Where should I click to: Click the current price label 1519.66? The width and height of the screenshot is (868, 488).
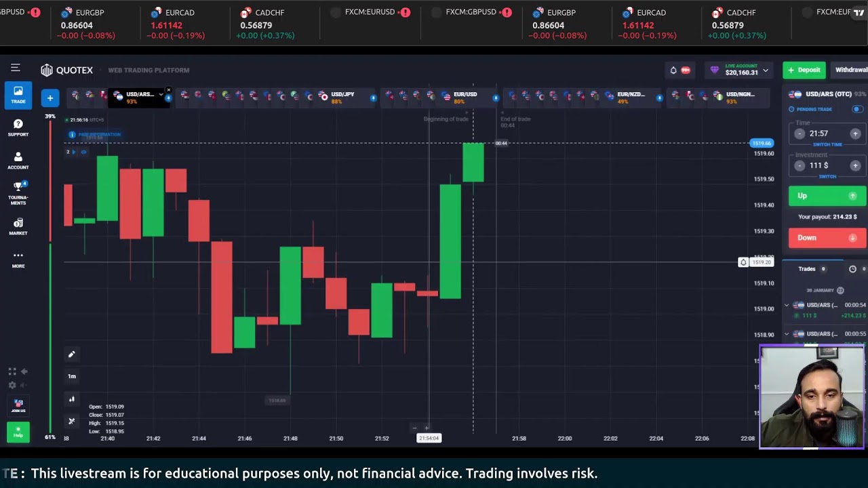pyautogui.click(x=762, y=143)
